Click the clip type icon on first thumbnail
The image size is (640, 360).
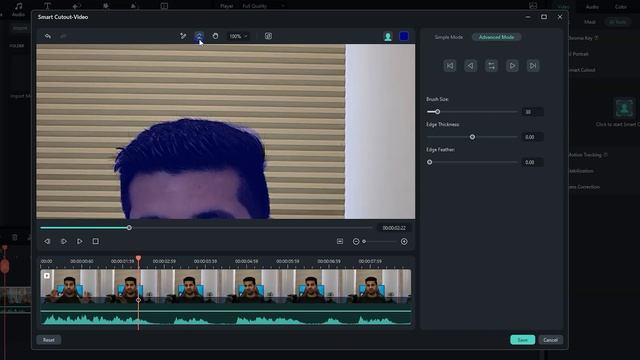[47, 276]
